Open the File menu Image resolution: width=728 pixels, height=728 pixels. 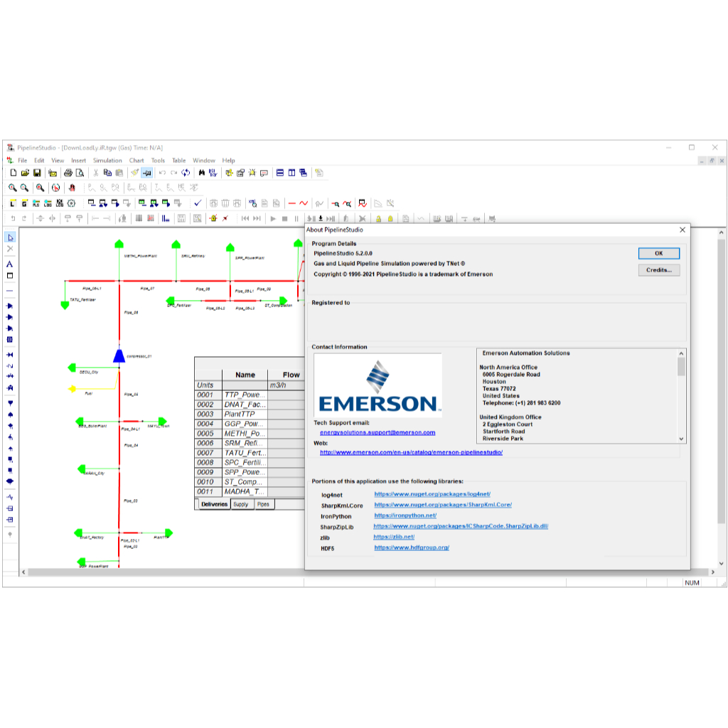22,161
